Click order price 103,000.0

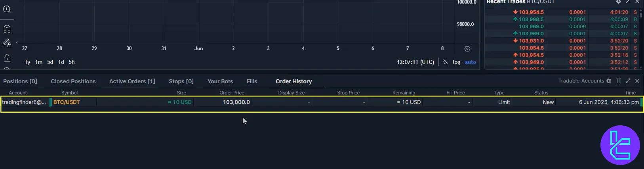click(236, 102)
